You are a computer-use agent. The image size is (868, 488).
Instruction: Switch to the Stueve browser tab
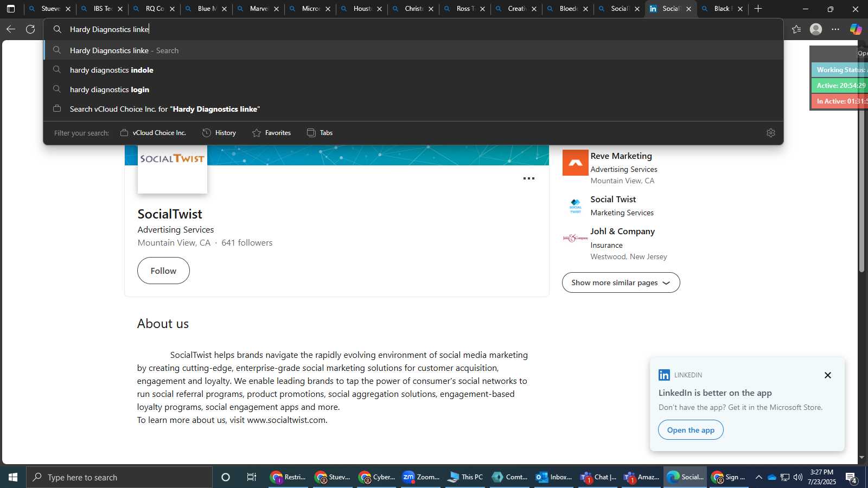[x=50, y=9]
